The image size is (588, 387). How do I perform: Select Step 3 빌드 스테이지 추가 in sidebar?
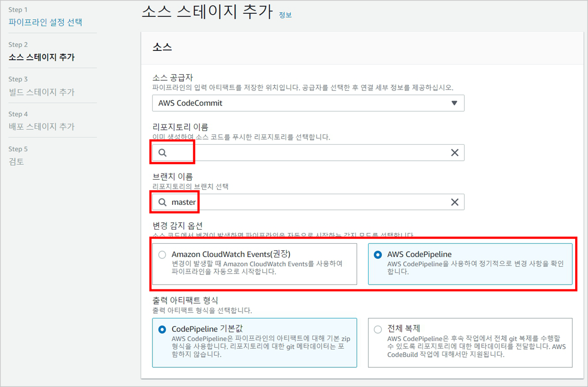coord(42,92)
